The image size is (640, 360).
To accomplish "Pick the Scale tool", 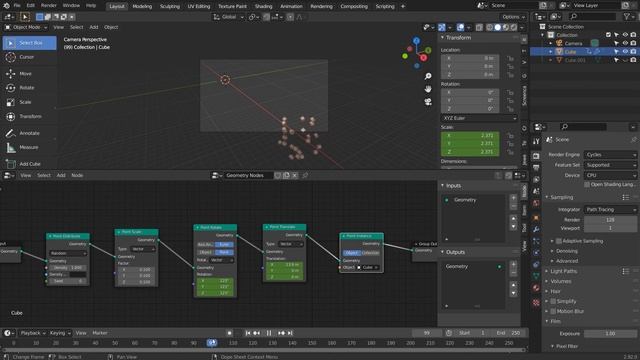I will pyautogui.click(x=29, y=102).
